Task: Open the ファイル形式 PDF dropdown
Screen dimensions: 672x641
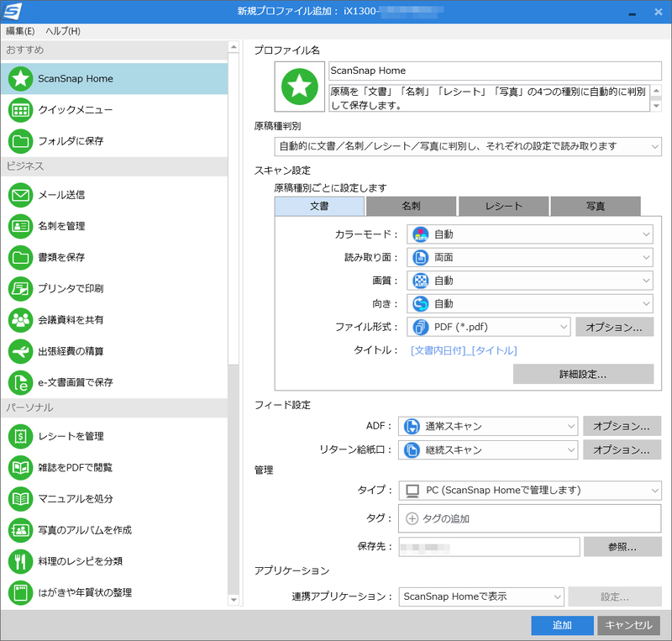Action: (x=489, y=327)
